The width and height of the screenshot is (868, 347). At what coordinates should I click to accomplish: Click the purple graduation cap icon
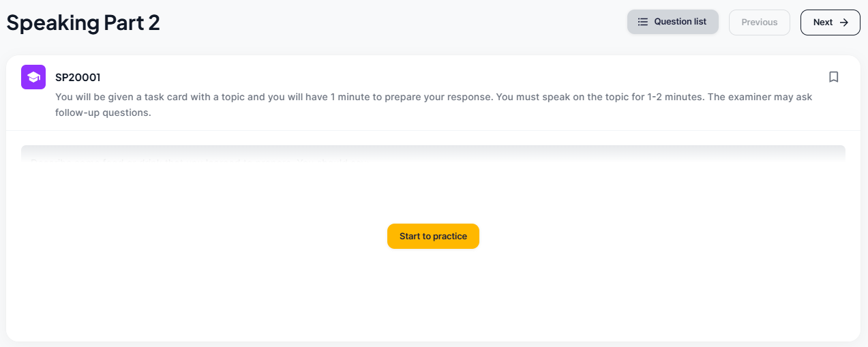pos(33,77)
